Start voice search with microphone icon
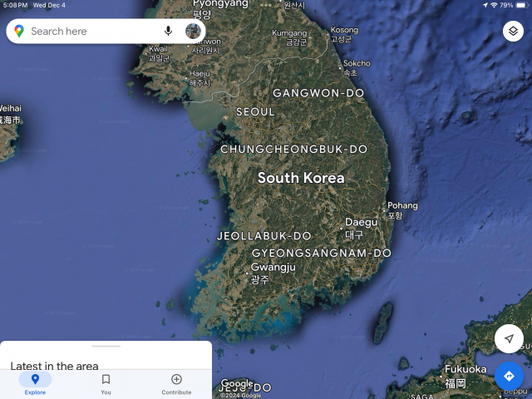 pyautogui.click(x=168, y=32)
